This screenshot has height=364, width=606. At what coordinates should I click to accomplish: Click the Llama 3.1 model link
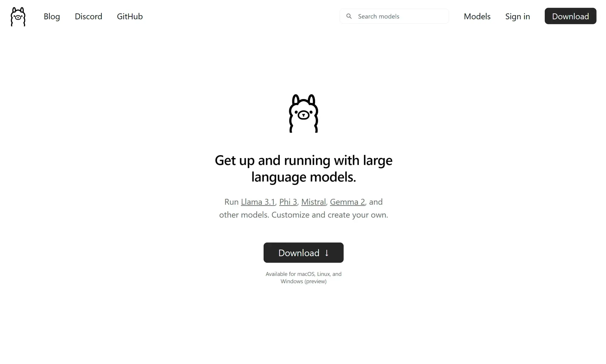tap(258, 202)
